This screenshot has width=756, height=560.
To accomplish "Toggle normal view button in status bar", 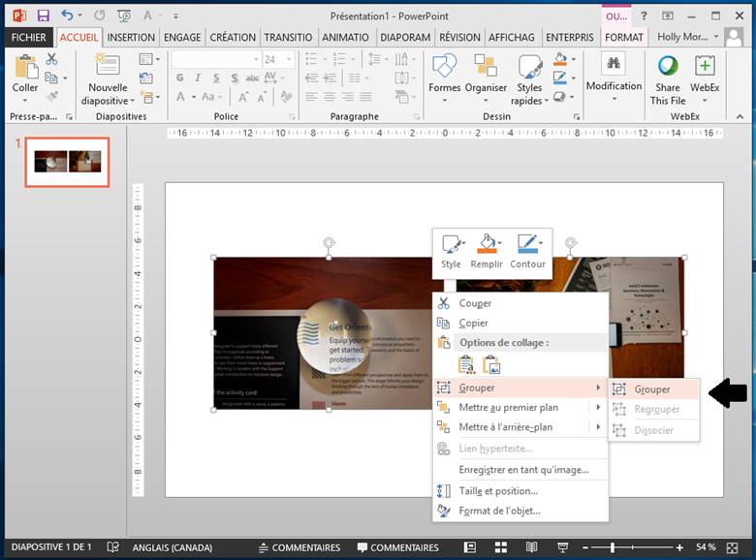I will (471, 547).
